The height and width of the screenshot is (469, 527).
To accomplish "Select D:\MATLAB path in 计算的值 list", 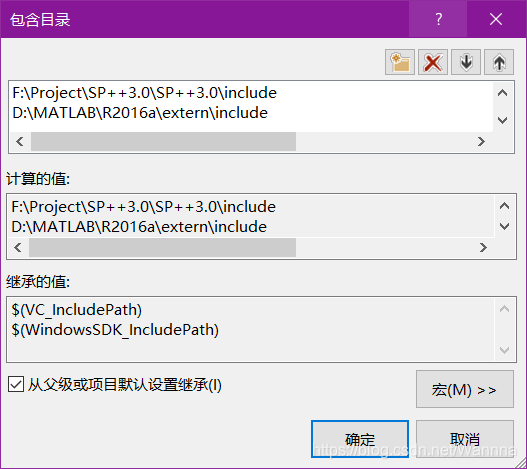I will pos(139,227).
